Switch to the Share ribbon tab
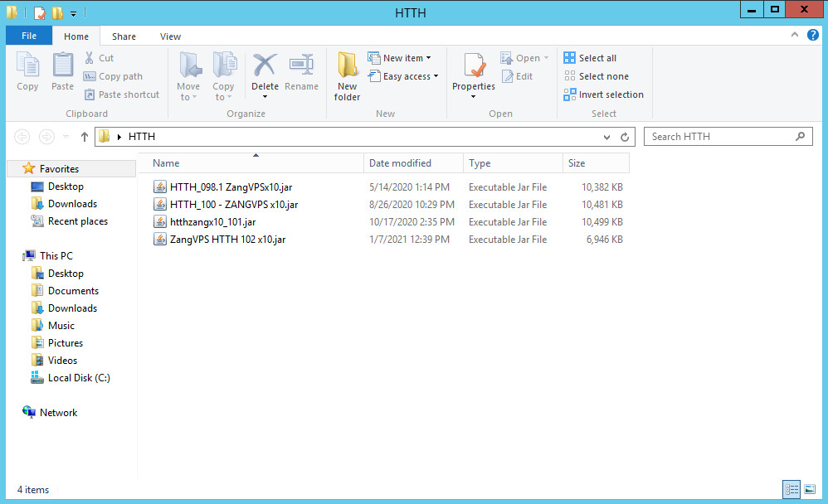The height and width of the screenshot is (504, 828). coord(124,36)
